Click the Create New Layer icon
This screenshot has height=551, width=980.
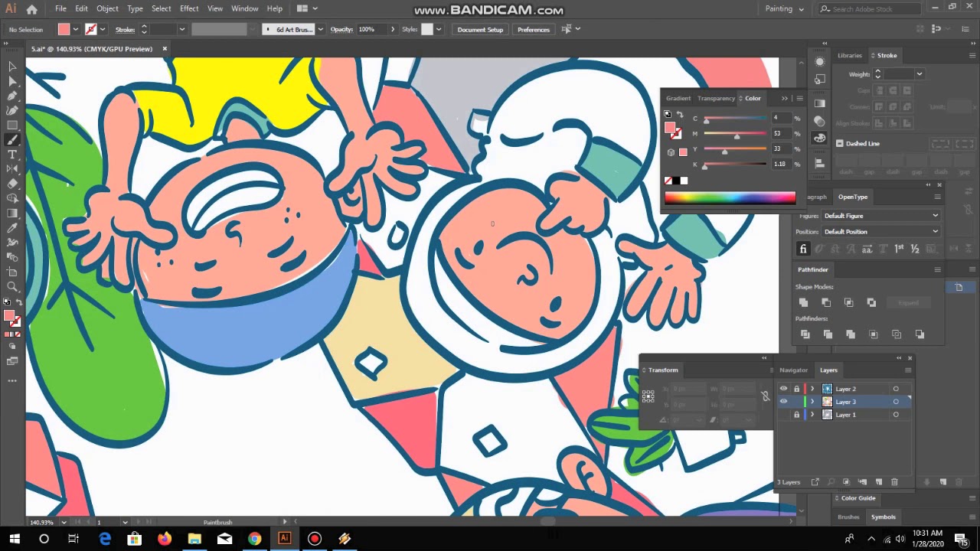pyautogui.click(x=878, y=482)
